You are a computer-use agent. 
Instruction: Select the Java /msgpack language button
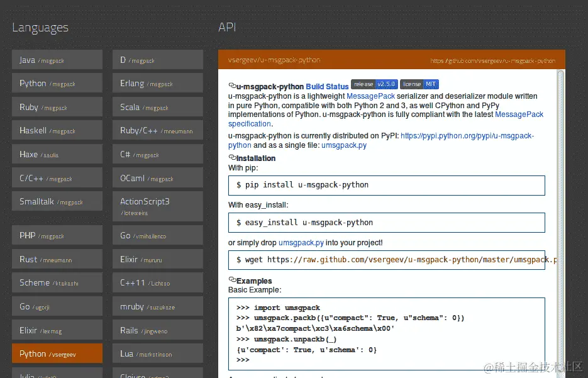(57, 60)
